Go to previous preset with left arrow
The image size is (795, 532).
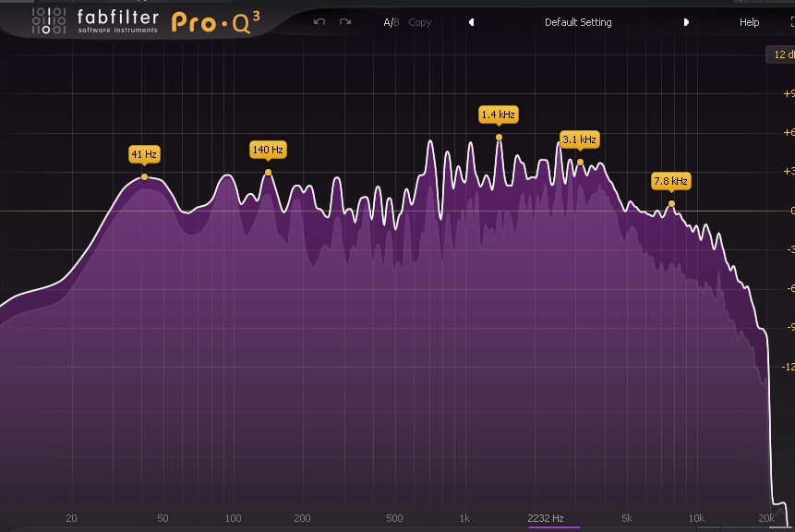pyautogui.click(x=471, y=22)
